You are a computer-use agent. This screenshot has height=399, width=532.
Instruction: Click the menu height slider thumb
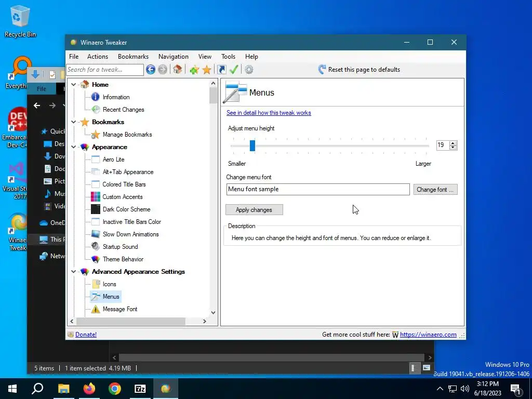(252, 145)
